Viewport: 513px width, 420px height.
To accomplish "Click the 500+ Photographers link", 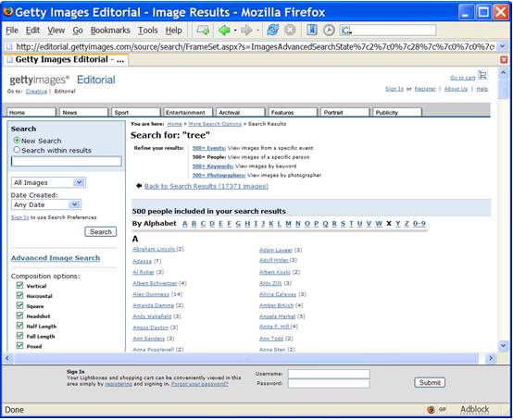I will tap(219, 175).
